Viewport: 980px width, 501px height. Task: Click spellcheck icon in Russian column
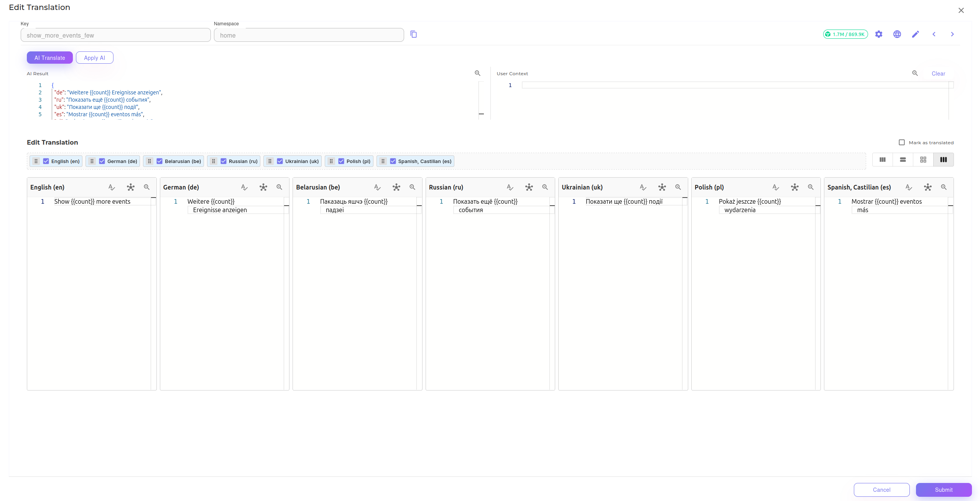(x=510, y=187)
